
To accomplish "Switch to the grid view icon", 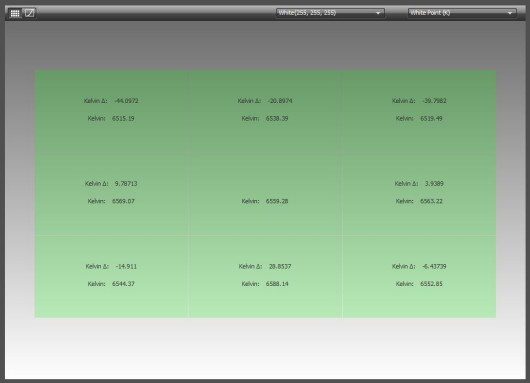I will click(x=15, y=13).
